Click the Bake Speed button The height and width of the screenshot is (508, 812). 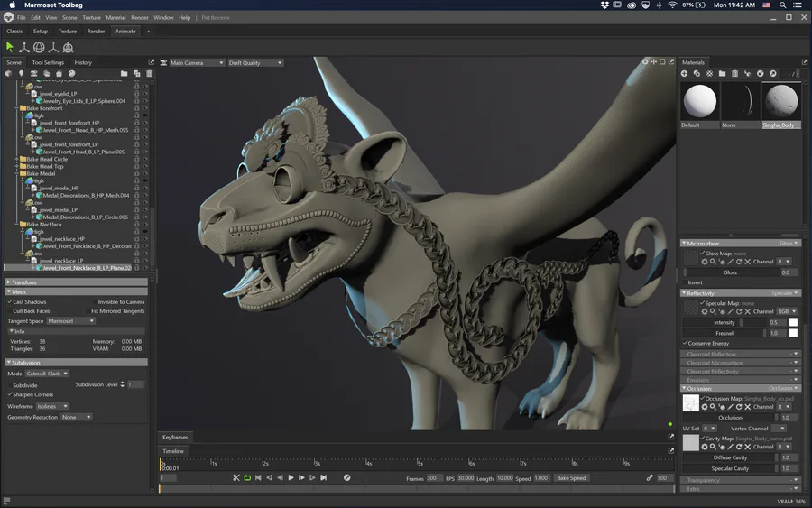(571, 477)
